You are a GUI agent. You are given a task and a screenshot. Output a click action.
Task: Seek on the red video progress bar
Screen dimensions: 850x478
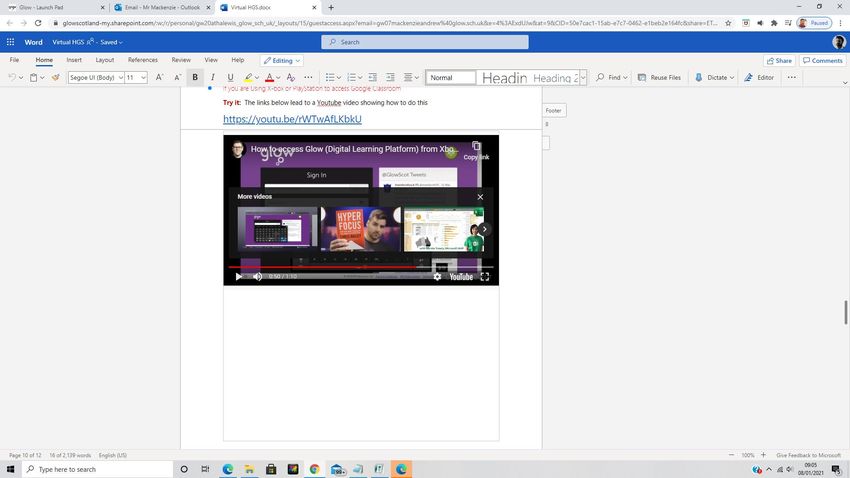tap(360, 267)
